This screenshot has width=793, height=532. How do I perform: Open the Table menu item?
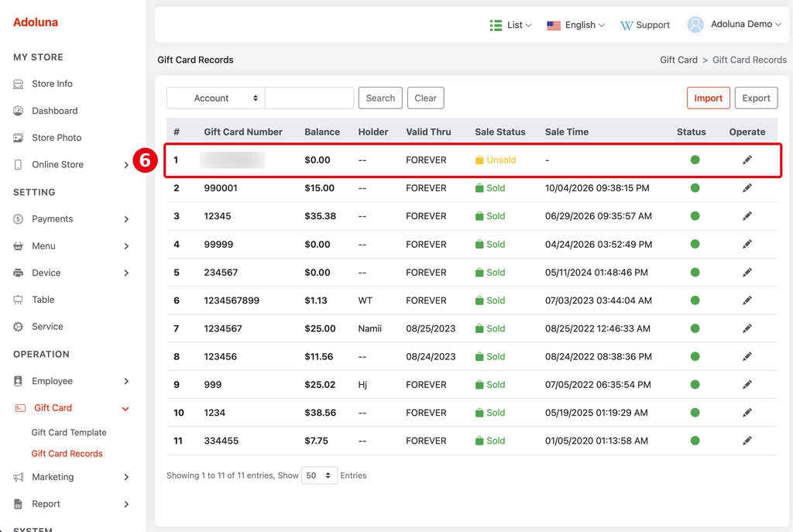43,300
